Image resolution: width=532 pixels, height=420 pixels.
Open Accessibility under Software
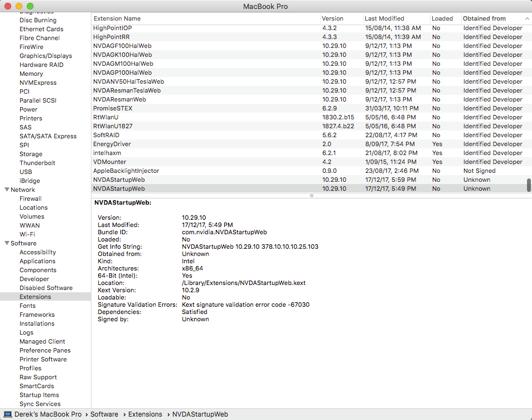(x=38, y=253)
